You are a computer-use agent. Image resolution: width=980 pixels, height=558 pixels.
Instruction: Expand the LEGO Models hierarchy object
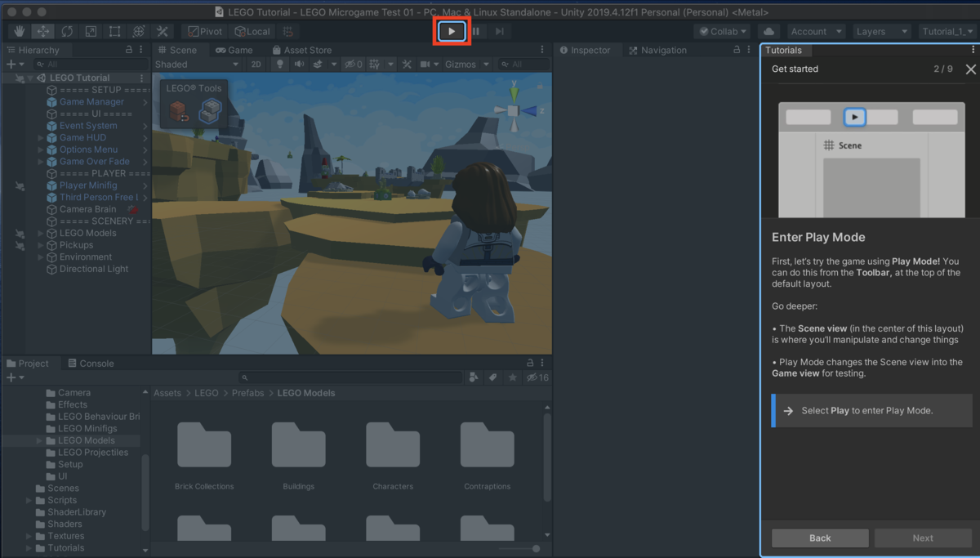click(41, 233)
